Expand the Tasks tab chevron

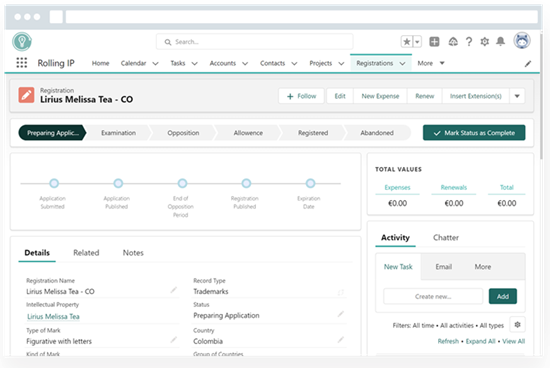[x=194, y=63]
